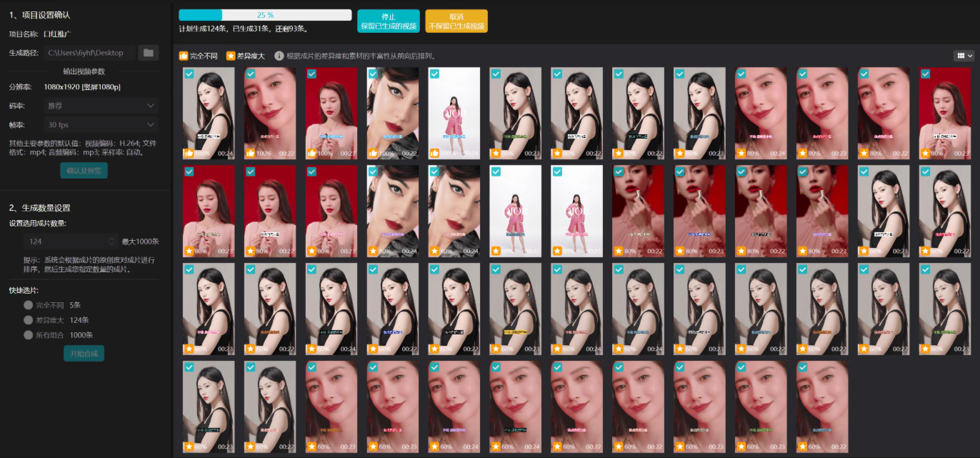Click the C:\Users\6yhf\Desktop path field
This screenshot has width=980, height=458.
[x=89, y=52]
